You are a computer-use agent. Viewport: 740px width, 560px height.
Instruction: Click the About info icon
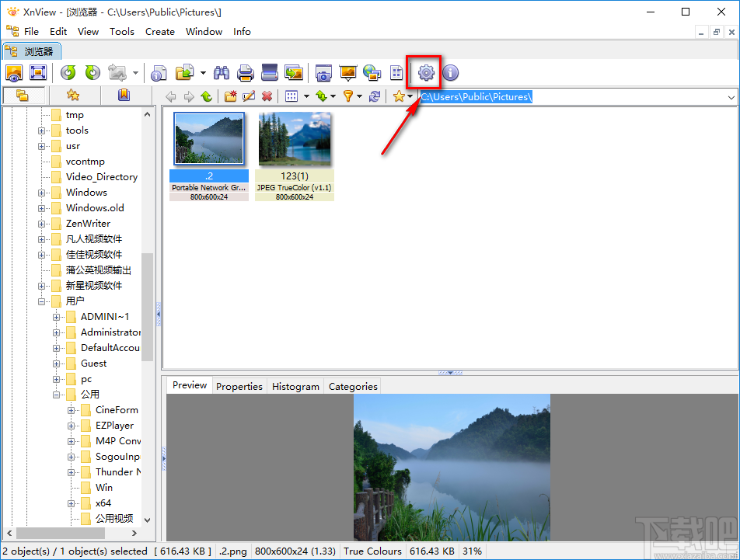pyautogui.click(x=451, y=73)
